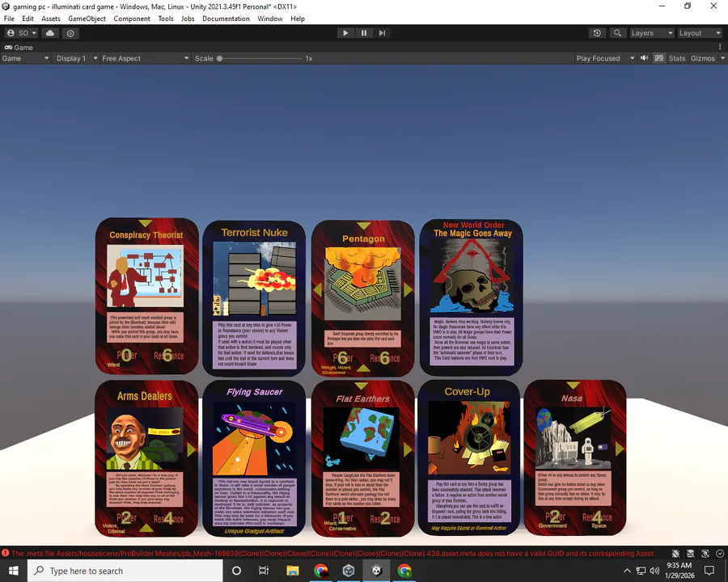
Task: Open the GameObject menu
Action: coord(87,19)
